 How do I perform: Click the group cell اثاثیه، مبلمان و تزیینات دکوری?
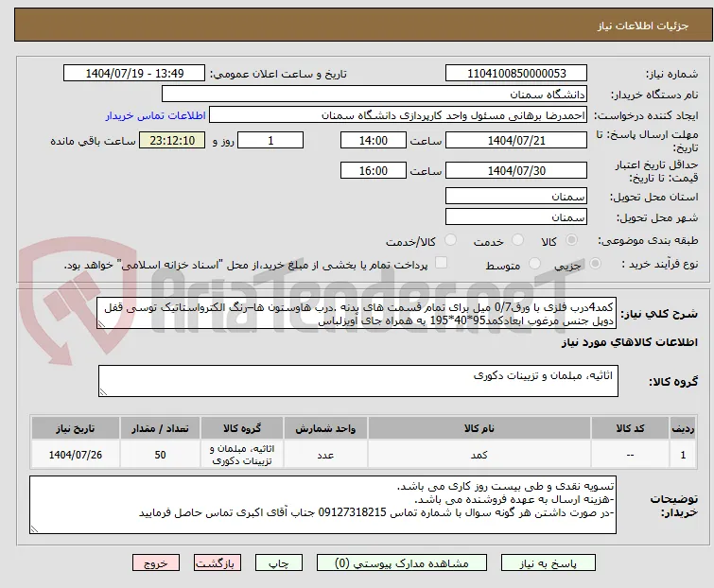tap(242, 455)
